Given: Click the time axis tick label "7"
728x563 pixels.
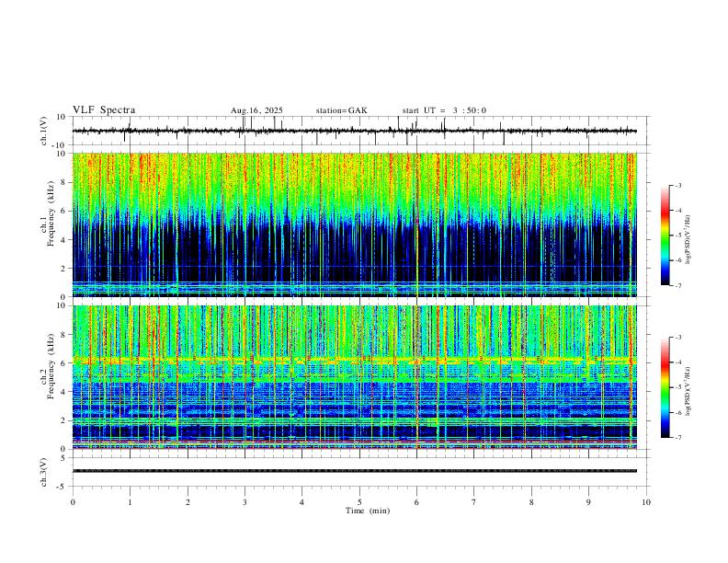Looking at the screenshot, I should [x=474, y=502].
